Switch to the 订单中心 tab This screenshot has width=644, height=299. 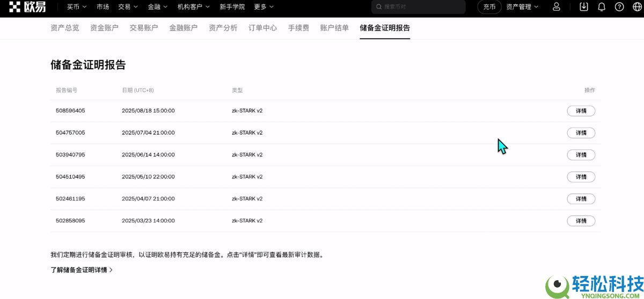coord(262,28)
